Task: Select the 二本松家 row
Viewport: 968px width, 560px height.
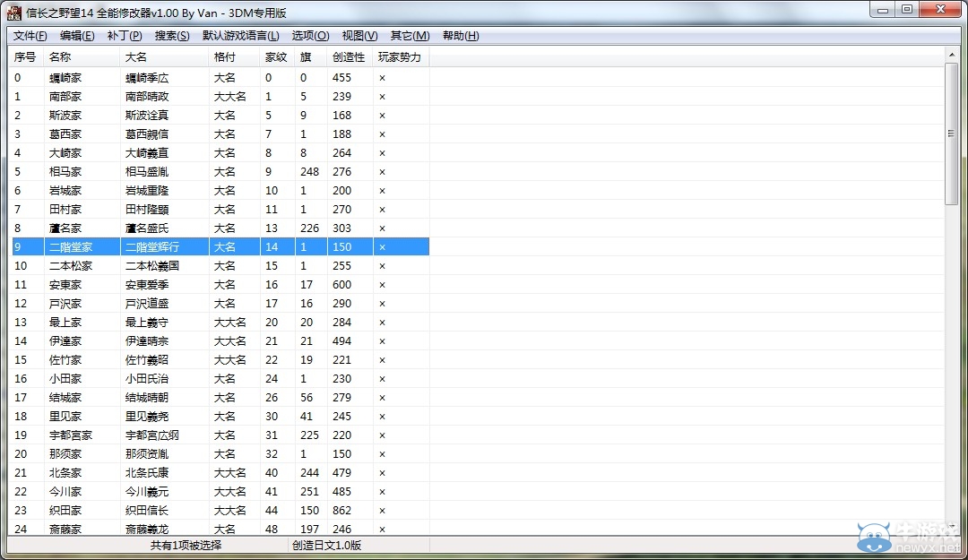Action: point(220,266)
